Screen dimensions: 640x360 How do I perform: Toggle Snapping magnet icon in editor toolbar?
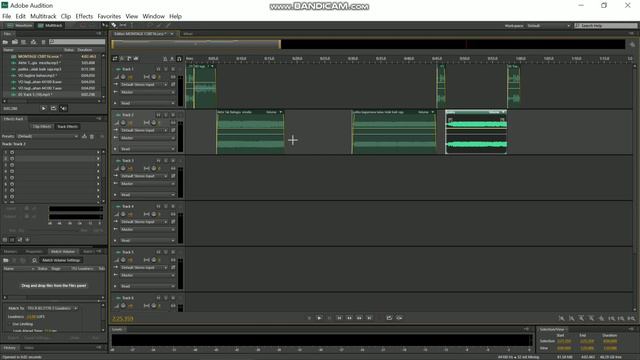[179, 59]
